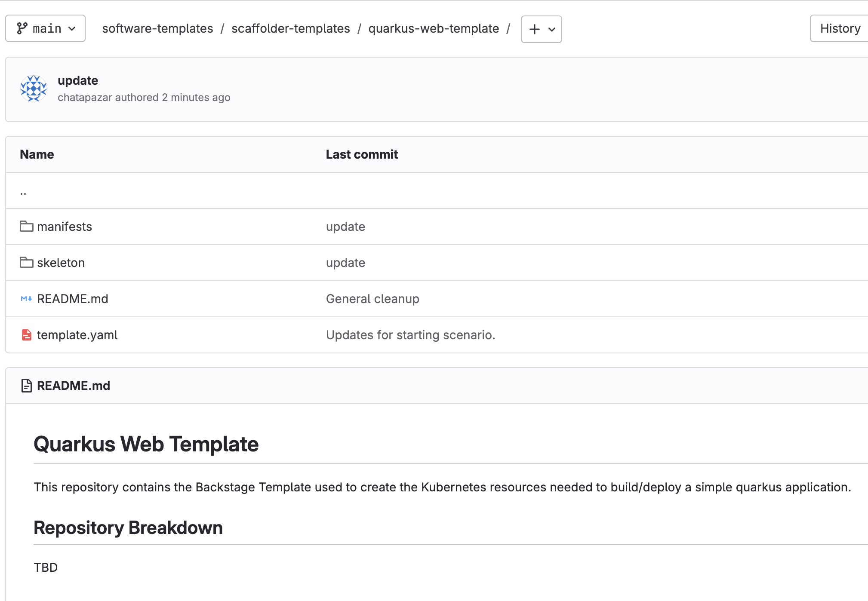Open the History button
This screenshot has width=868, height=601.
(x=840, y=28)
